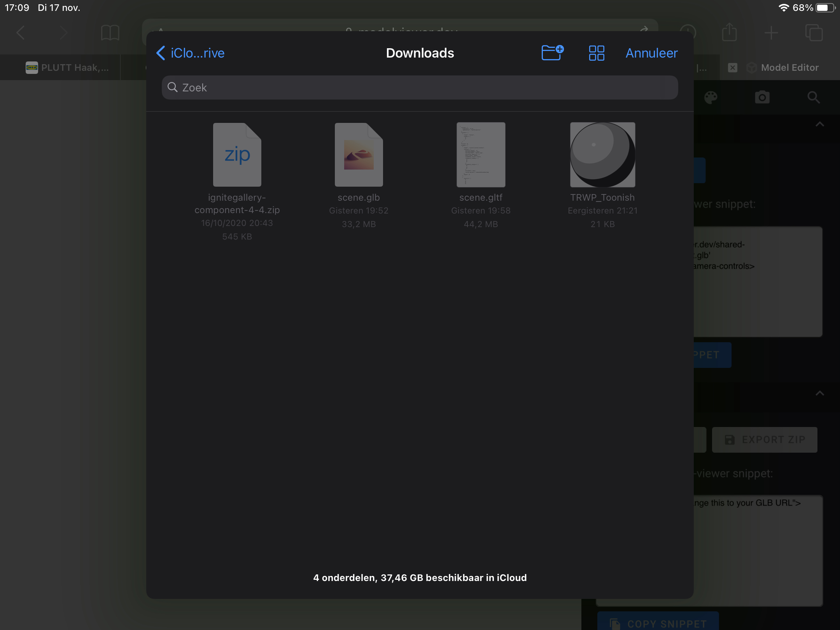840x630 pixels.
Task: Open the search magnifier in Model Editor toolbar
Action: [x=814, y=97]
